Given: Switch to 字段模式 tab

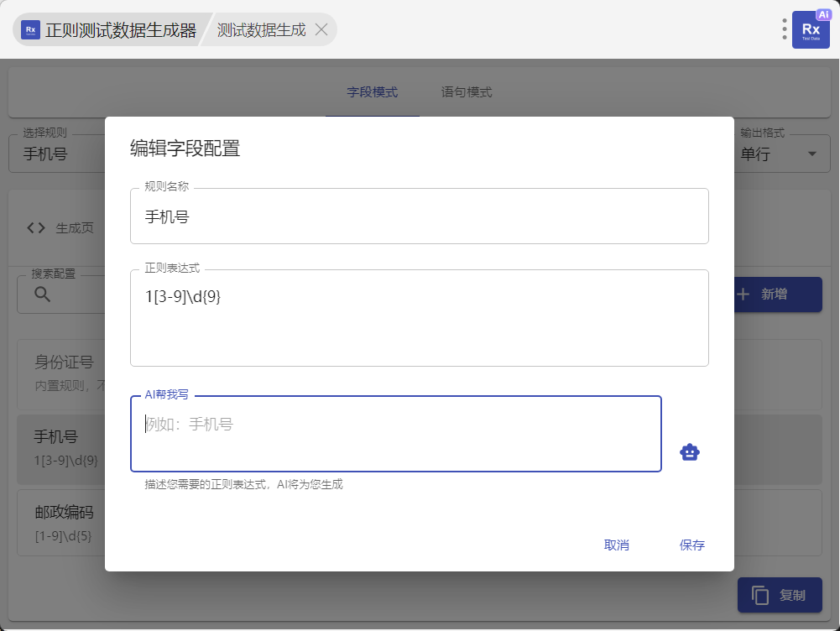Looking at the screenshot, I should tap(372, 92).
